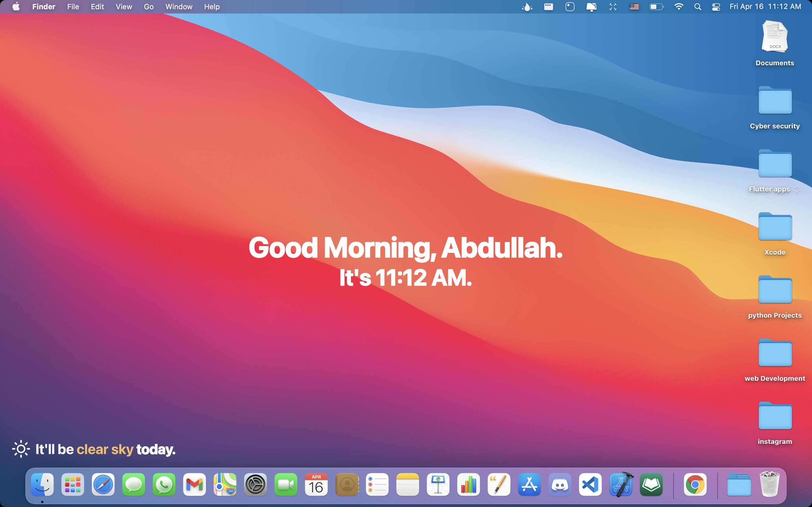
Task: Open Spotlight search magnifier
Action: [698, 7]
